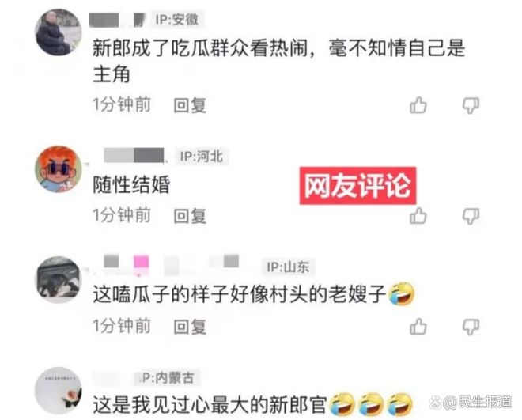This screenshot has height=420, width=522.
Task: Click the IP:山东 location tag
Action: pos(288,267)
